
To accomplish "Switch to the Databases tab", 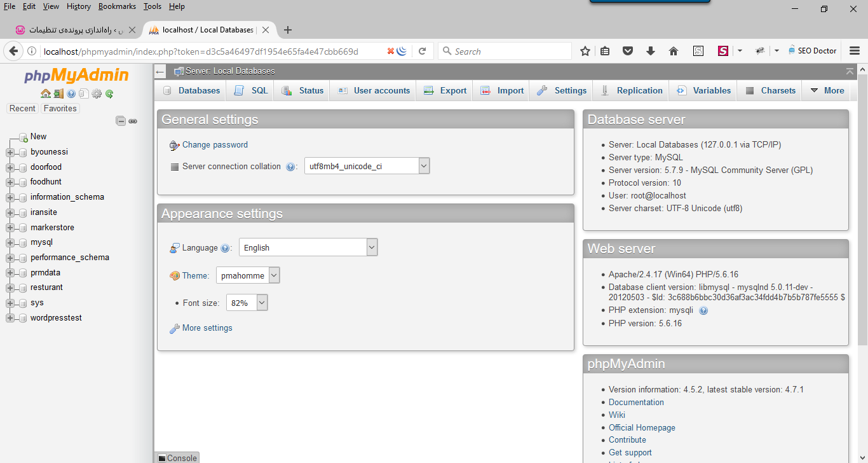I will 191,90.
